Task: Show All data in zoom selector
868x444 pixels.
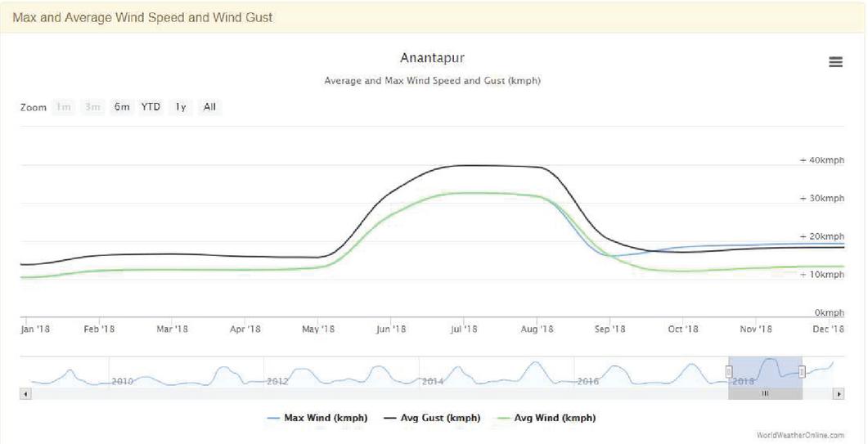Action: pos(210,107)
